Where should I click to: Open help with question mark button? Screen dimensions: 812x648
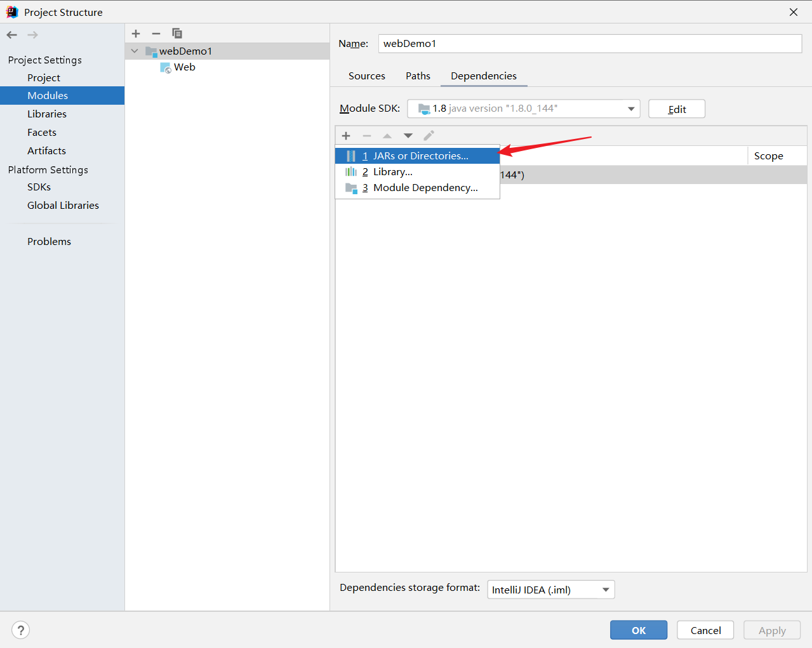coord(21,630)
